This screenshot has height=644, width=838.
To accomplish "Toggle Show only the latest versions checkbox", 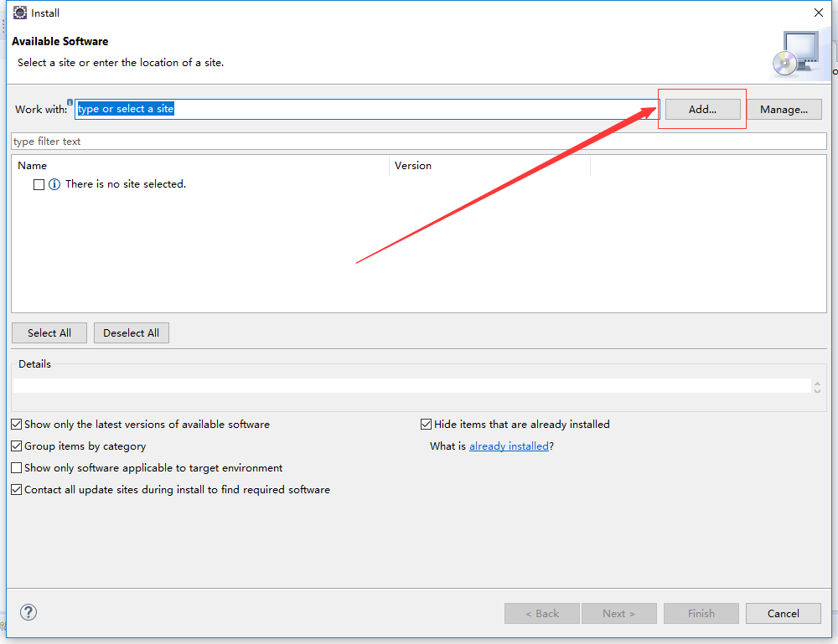I will coord(17,424).
